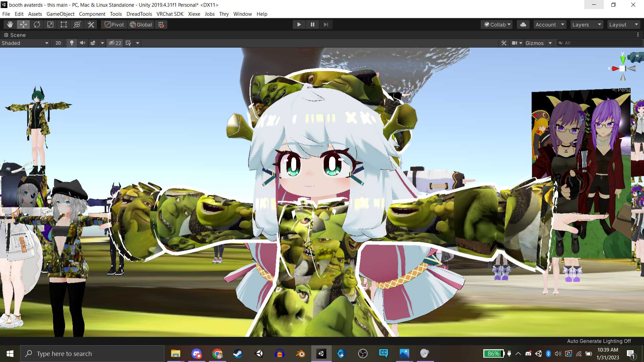The height and width of the screenshot is (362, 644).
Task: Toggle 2D scene view mode
Action: click(x=58, y=43)
